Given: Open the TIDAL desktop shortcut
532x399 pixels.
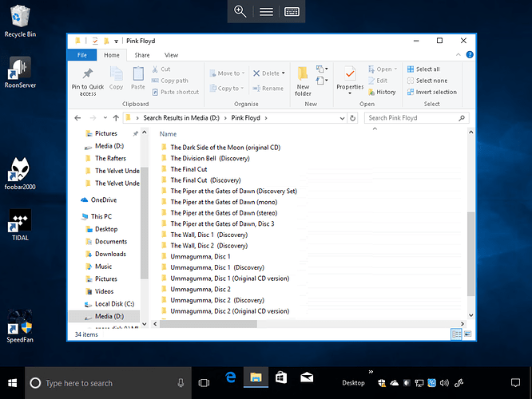Looking at the screenshot, I should point(20,225).
